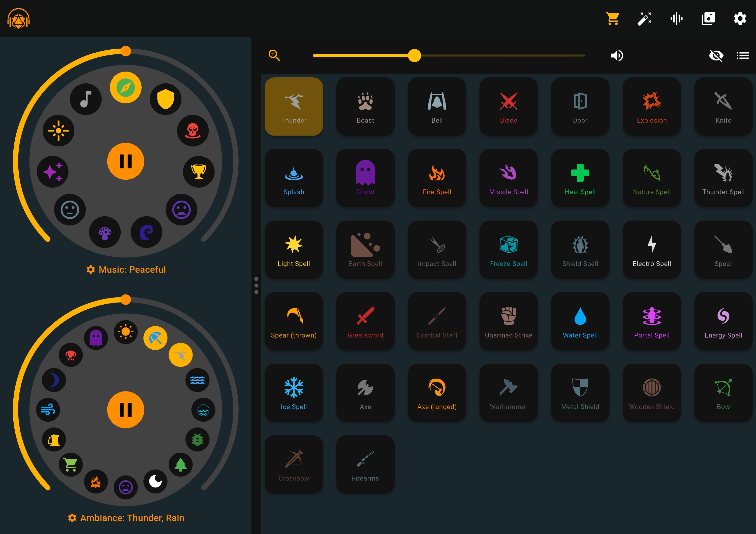Play the Fire Spell sound
The image size is (756, 534).
437,178
